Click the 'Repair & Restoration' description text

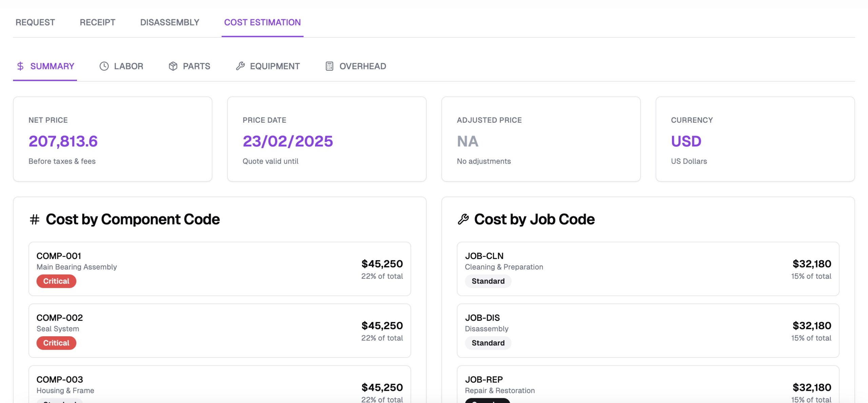(500, 390)
